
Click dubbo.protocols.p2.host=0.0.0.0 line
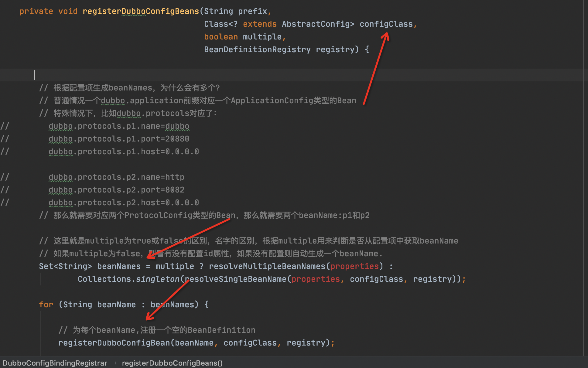[124, 203]
